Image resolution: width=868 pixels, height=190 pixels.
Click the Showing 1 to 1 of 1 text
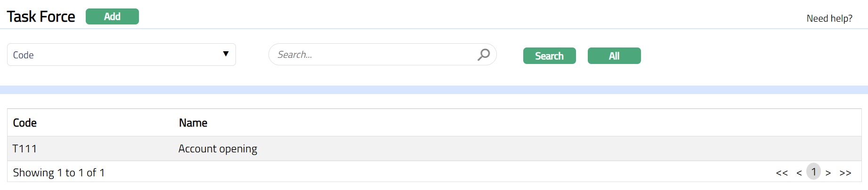coord(59,173)
